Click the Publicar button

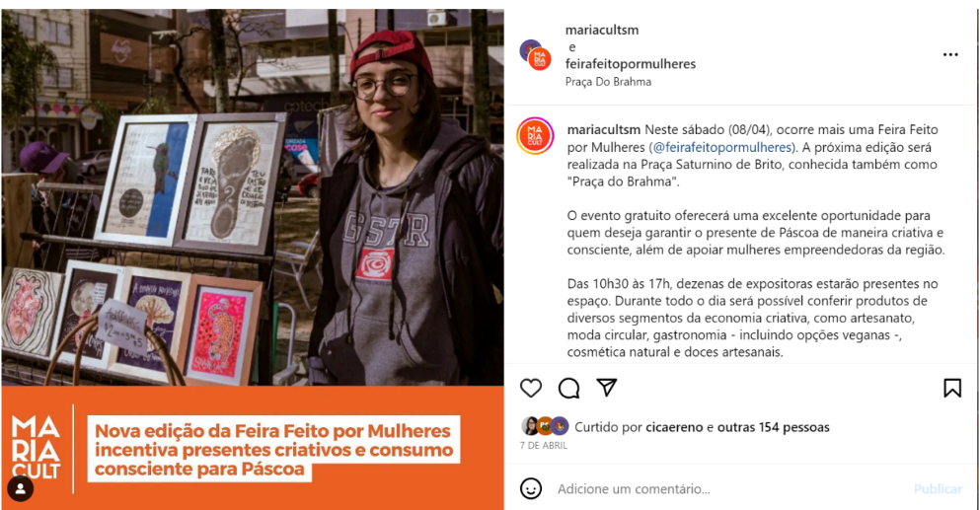[x=938, y=488]
